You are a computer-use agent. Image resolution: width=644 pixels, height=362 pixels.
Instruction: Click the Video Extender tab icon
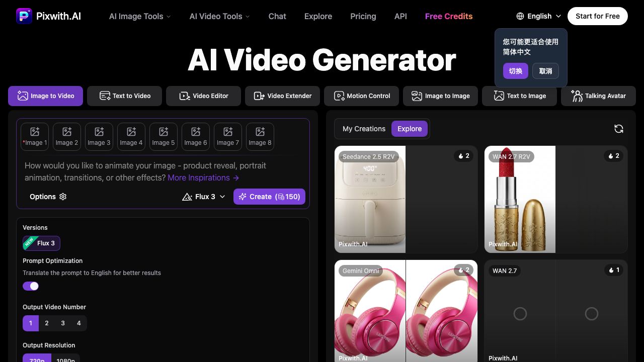pos(259,96)
